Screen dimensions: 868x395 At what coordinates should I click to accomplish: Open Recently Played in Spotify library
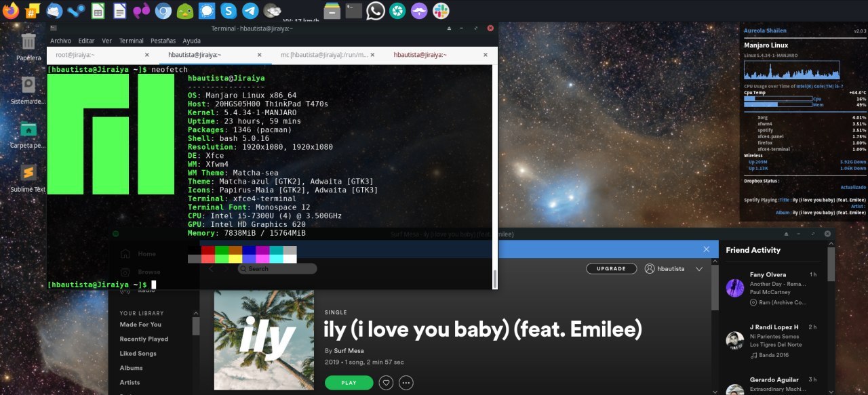144,339
